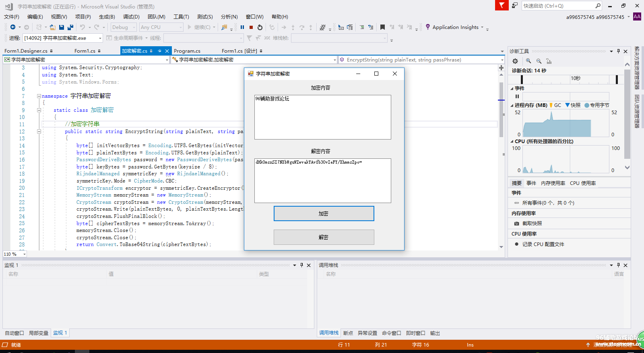The image size is (644, 353).
Task: Zoom out on the diagnostics timeline
Action: [539, 61]
